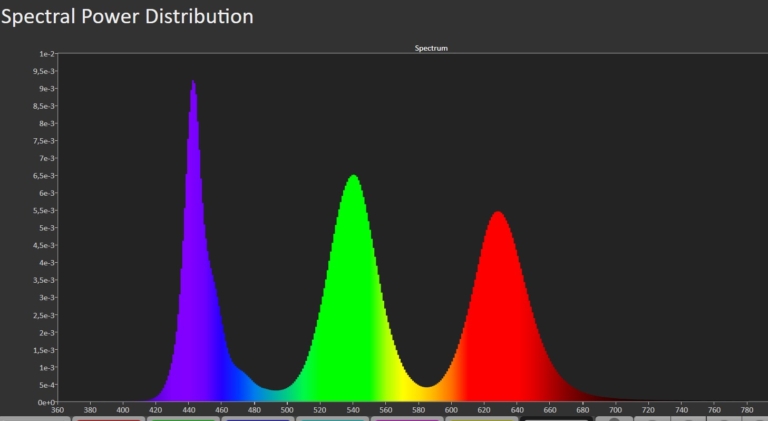The image size is (768, 421).
Task: Click the 600 wavelength axis label
Action: pos(451,409)
